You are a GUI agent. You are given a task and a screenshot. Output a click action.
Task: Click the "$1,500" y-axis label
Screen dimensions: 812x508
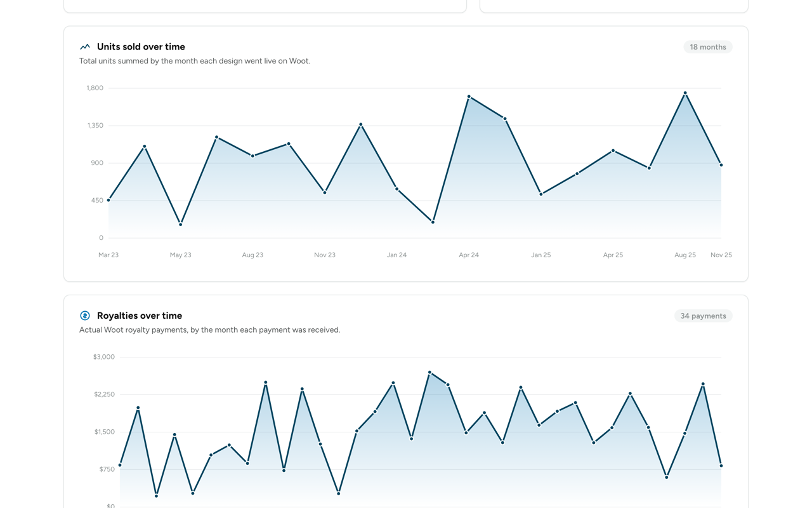(x=105, y=432)
